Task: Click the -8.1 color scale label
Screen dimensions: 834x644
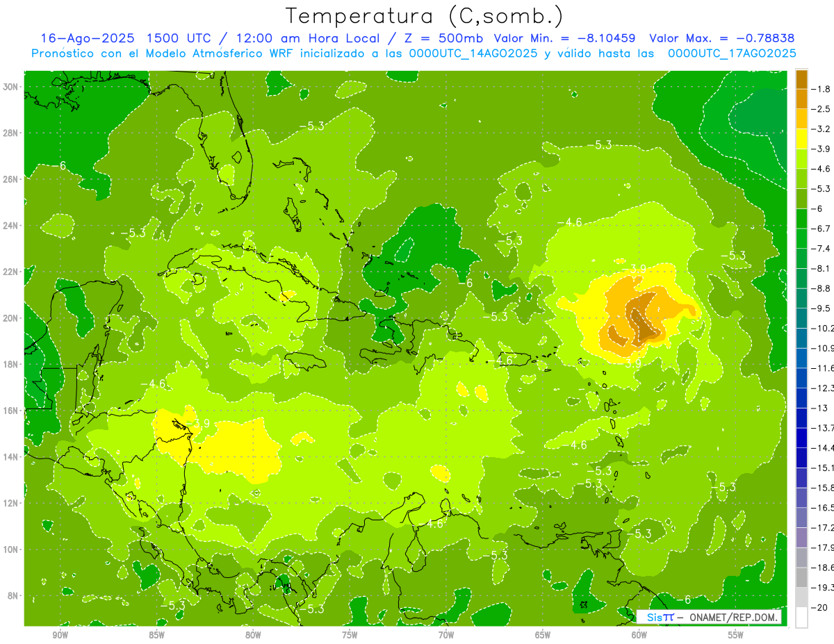Action: click(x=821, y=268)
